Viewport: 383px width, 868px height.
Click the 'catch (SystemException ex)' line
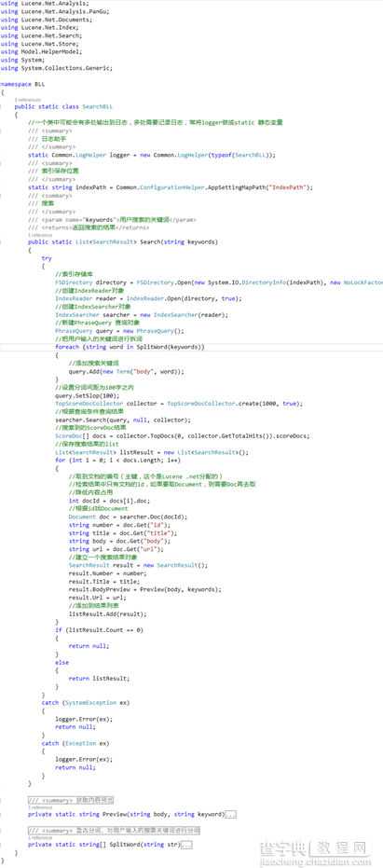pyautogui.click(x=86, y=702)
